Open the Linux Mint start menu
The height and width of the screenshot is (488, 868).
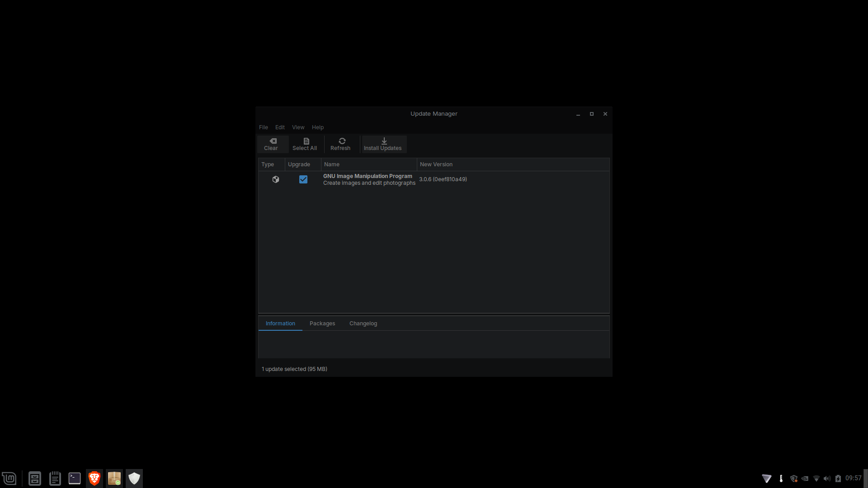9,478
